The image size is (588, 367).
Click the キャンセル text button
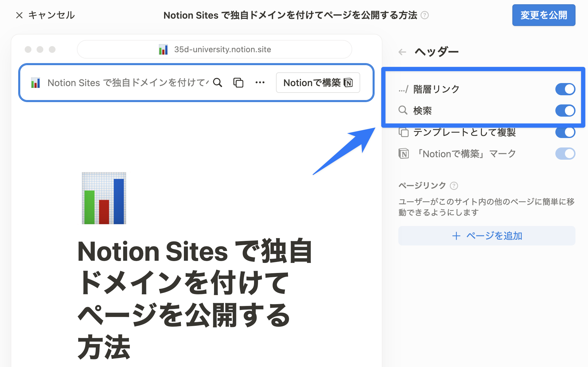[52, 15]
